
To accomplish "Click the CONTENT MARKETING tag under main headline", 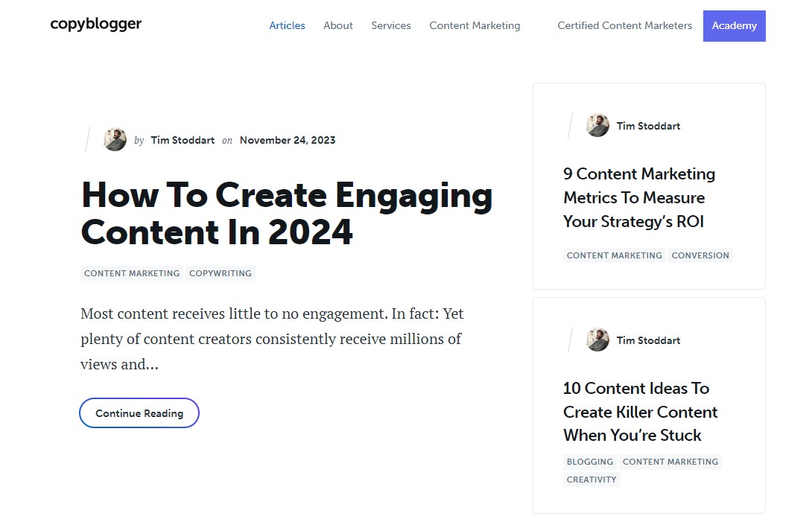I will pos(132,273).
